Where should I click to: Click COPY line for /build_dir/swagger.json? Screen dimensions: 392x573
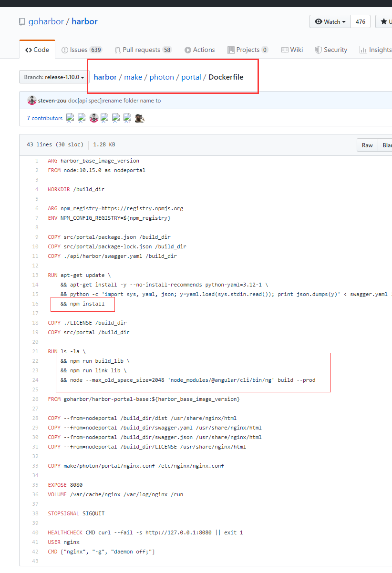(x=155, y=437)
